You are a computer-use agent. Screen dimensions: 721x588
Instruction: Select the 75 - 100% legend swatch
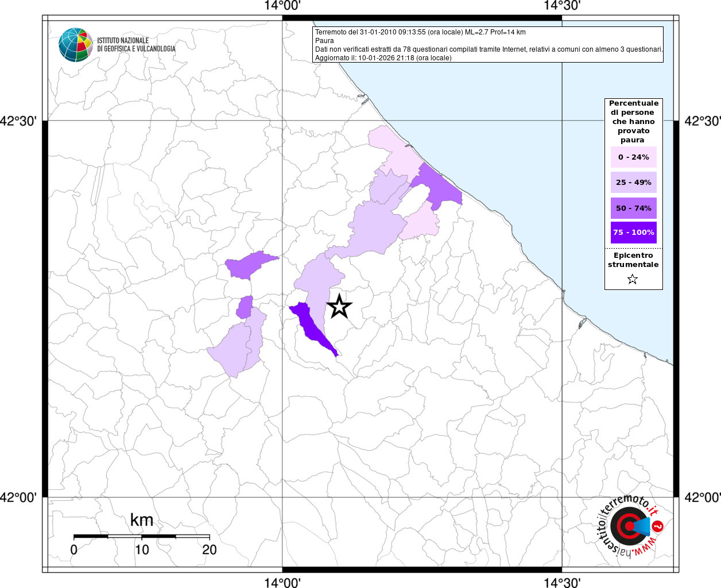point(633,233)
